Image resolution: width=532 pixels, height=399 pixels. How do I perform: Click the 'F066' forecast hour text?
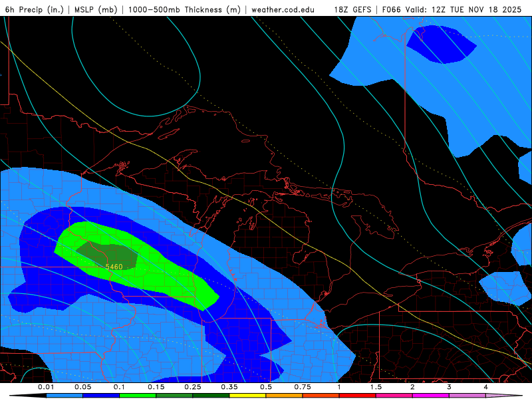click(x=391, y=10)
